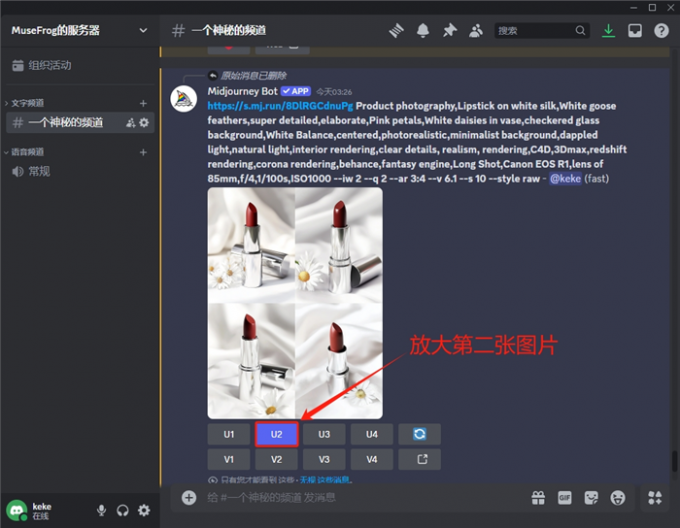Toggle the headphones deafen
The image size is (680, 528).
pyautogui.click(x=123, y=511)
